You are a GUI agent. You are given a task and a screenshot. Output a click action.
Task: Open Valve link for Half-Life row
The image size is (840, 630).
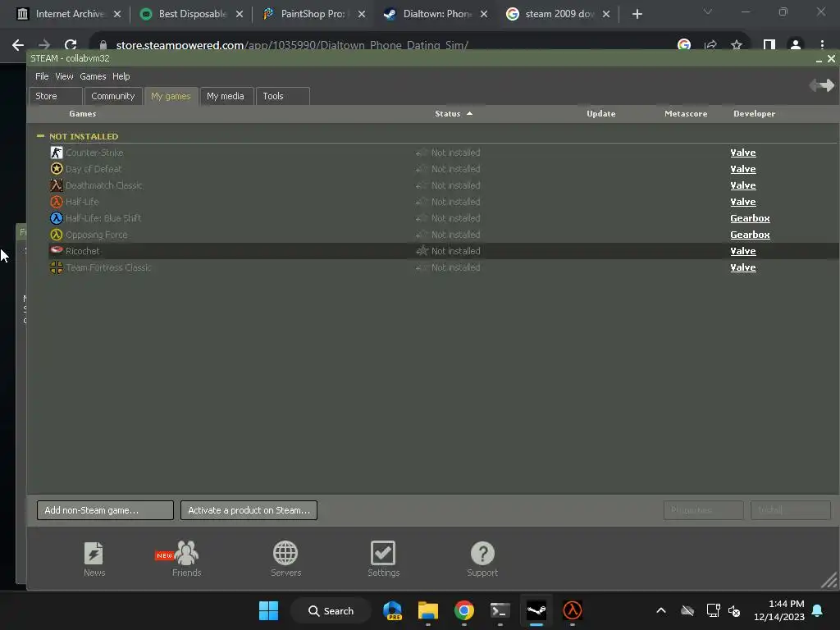point(743,202)
